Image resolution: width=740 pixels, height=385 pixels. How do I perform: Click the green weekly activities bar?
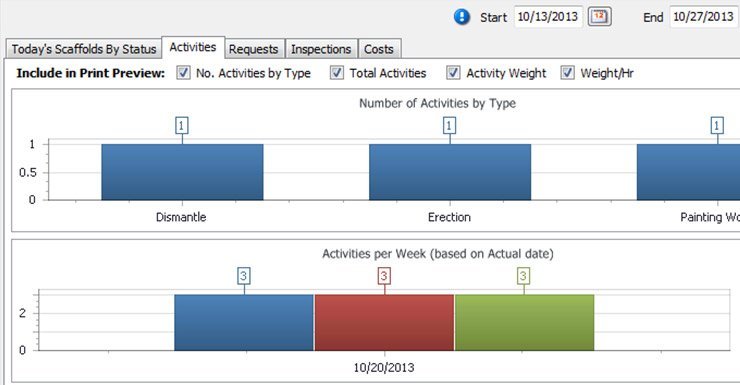(x=524, y=323)
